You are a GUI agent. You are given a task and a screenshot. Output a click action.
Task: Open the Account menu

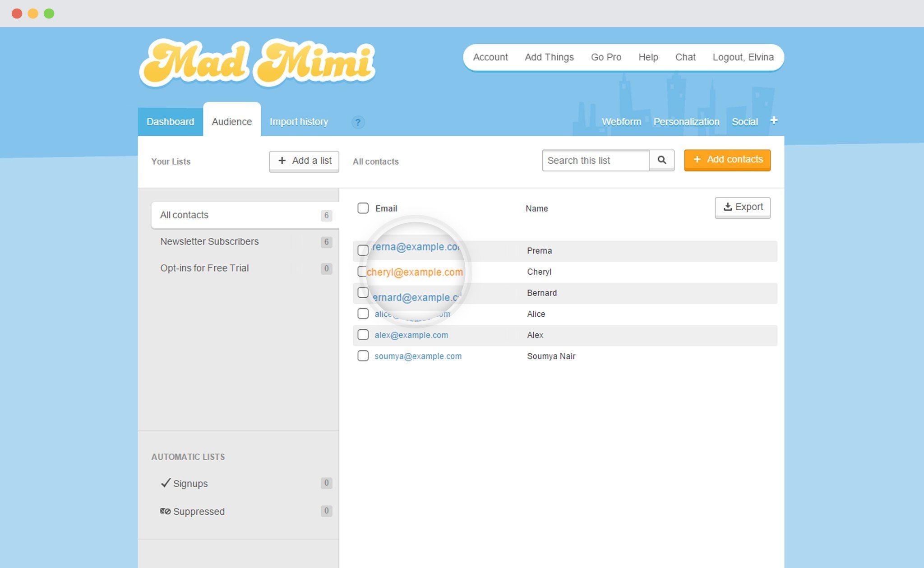click(490, 57)
